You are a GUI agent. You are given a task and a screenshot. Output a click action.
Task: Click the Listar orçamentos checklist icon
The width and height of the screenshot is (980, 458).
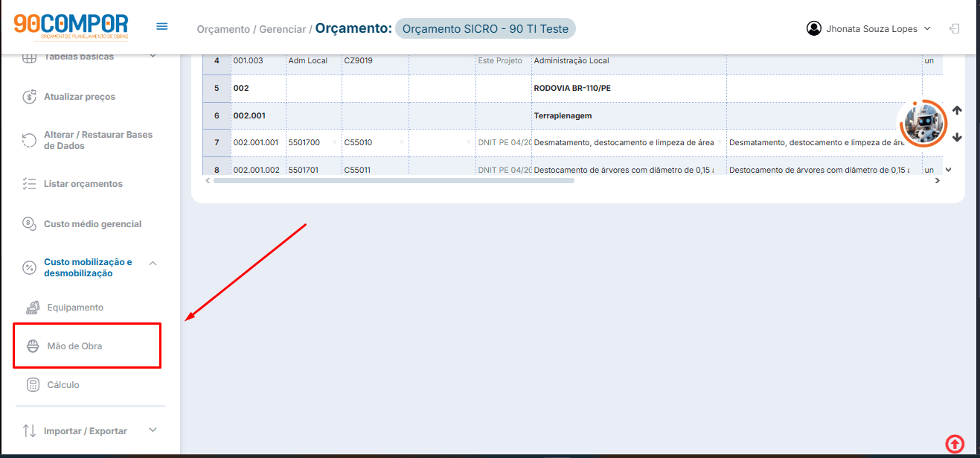(x=30, y=184)
